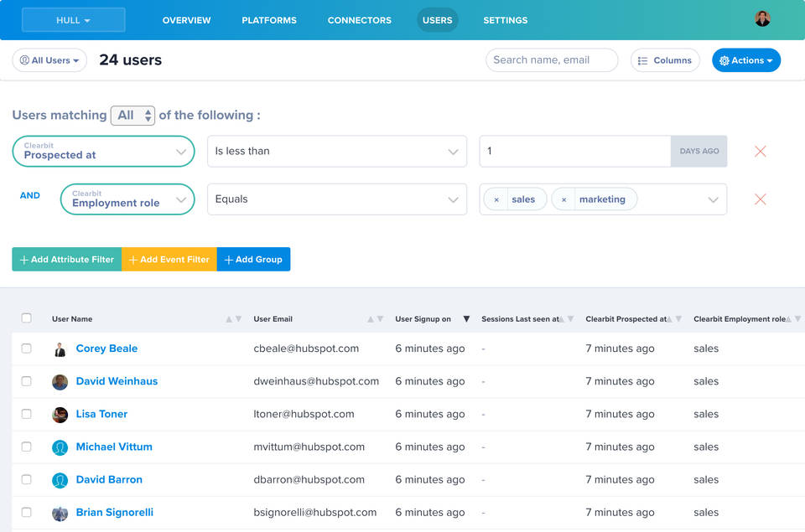Click Lisa Toner's avatar photo

[60, 415]
